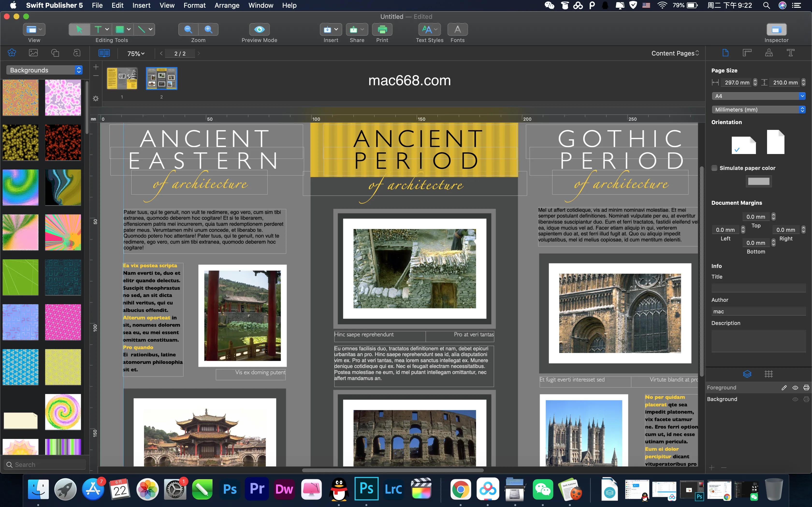Select the arrow selection tool

(x=79, y=29)
